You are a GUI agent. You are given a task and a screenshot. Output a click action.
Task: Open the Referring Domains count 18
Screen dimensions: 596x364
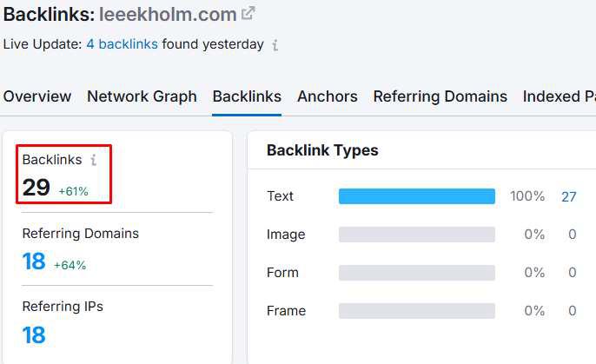coord(34,261)
